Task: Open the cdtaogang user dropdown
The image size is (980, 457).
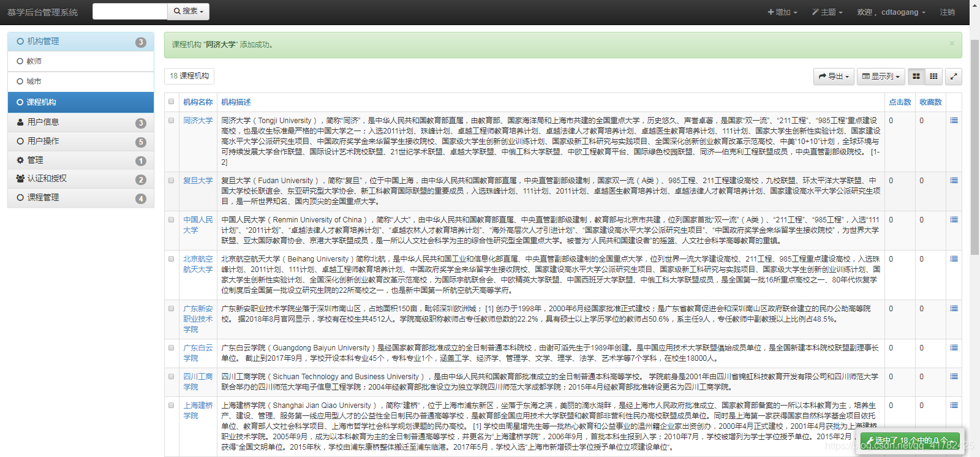Action: 891,12
